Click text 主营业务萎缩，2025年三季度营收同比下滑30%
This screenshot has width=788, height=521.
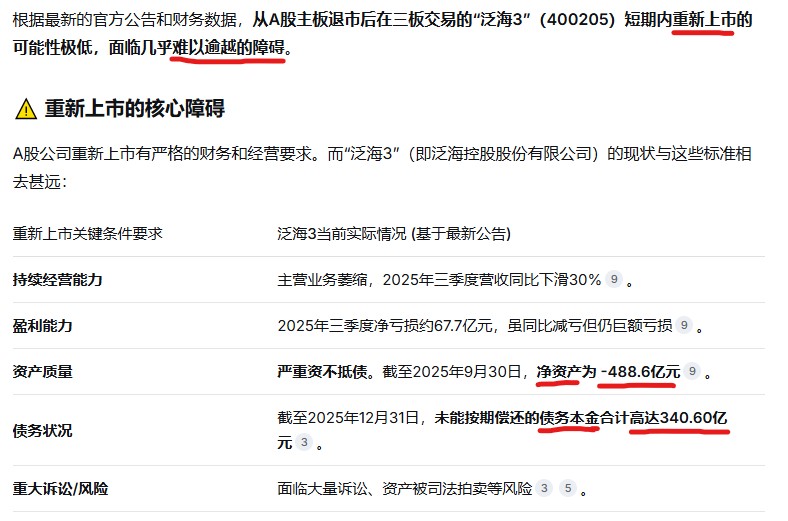(439, 279)
